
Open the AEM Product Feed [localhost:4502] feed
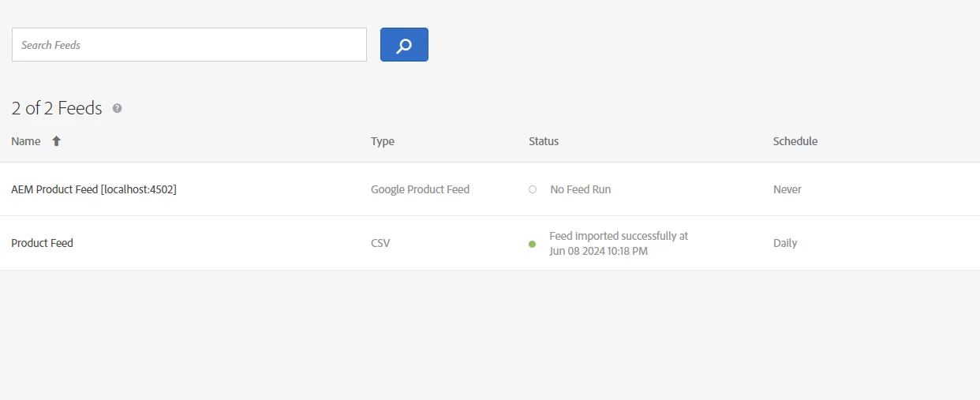click(x=94, y=189)
